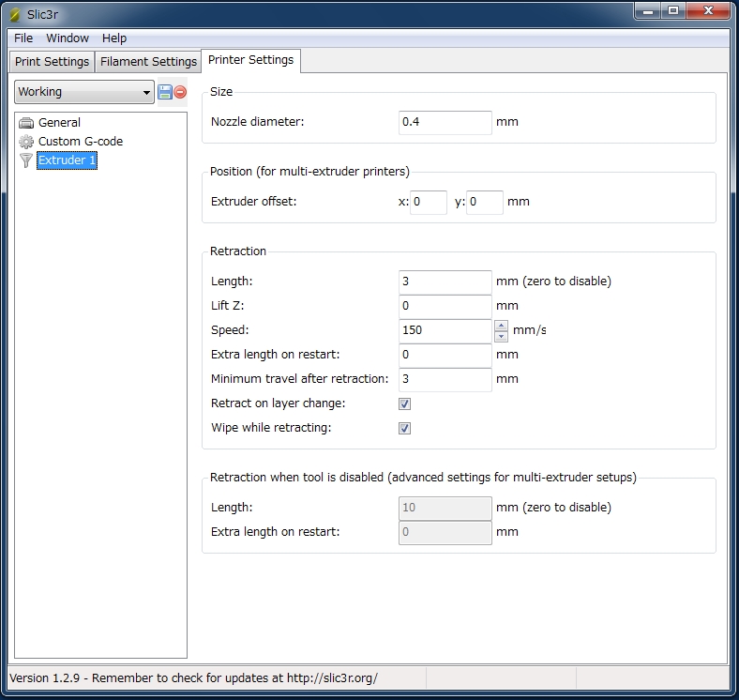
Task: Select the Printer Settings tab
Action: click(250, 60)
